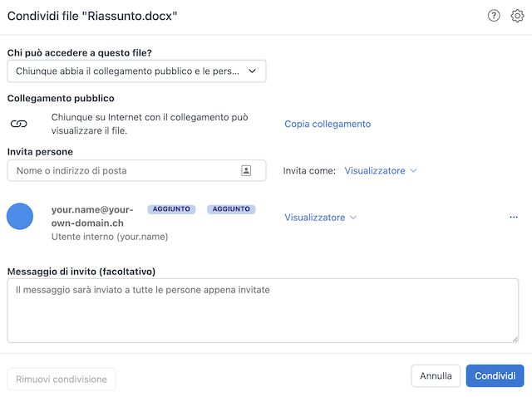Open the help question mark icon
The height and width of the screenshot is (397, 532).
pos(494,16)
